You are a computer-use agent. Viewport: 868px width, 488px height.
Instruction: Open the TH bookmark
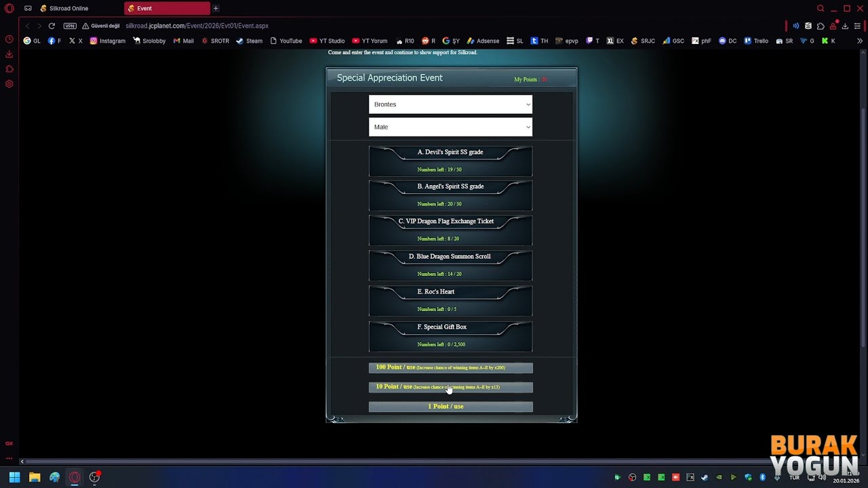point(539,41)
